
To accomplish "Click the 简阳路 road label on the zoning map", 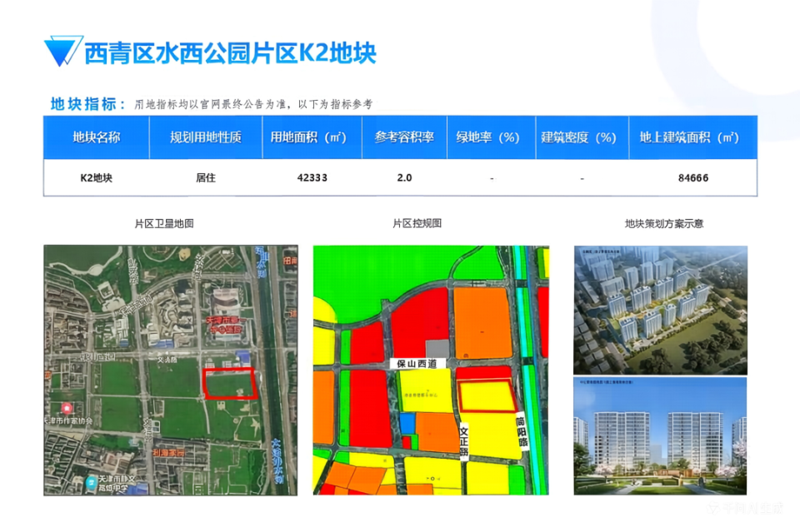I will [522, 432].
